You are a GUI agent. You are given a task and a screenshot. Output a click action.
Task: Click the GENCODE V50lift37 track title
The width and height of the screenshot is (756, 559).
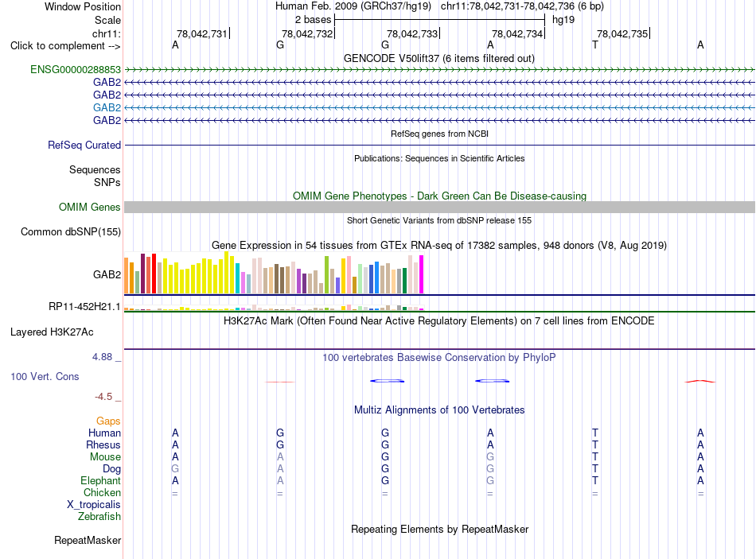pyautogui.click(x=439, y=58)
